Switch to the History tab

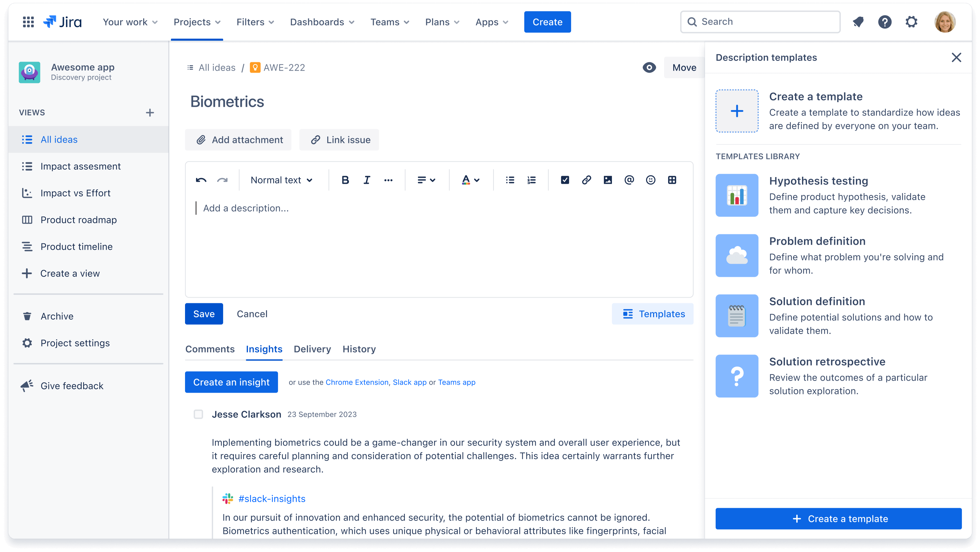click(359, 349)
